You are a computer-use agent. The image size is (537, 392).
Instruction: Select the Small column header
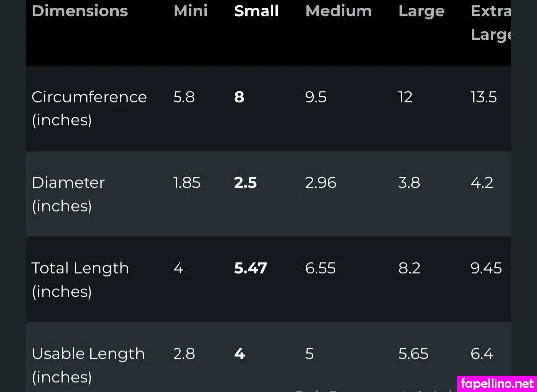256,11
